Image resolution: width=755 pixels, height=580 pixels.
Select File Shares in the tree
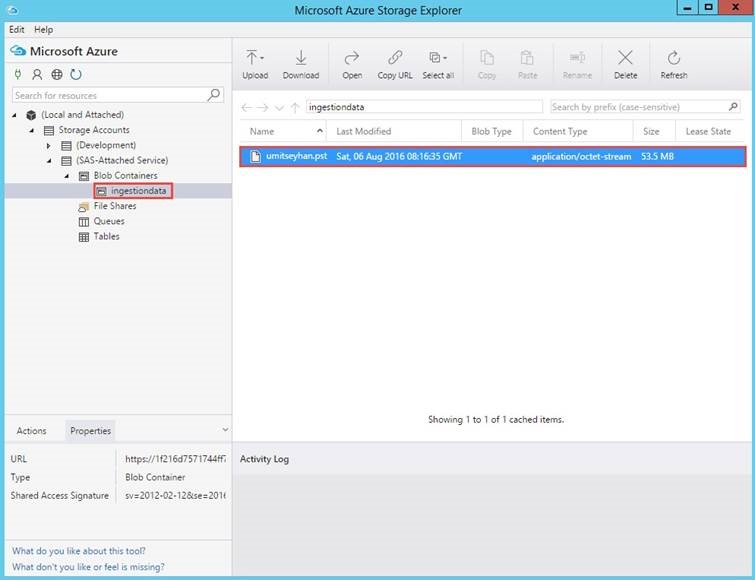pos(115,206)
